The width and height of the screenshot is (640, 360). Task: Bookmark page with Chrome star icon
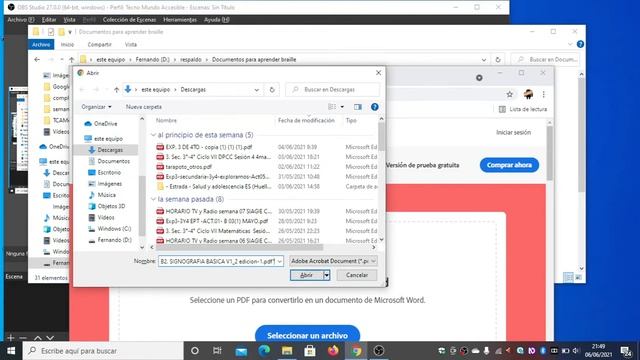tap(509, 94)
